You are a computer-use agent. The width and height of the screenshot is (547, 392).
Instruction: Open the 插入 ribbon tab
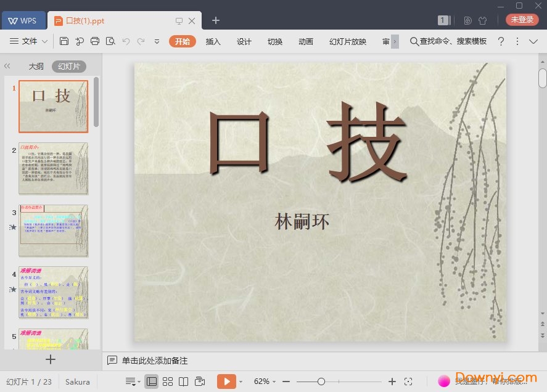[213, 41]
